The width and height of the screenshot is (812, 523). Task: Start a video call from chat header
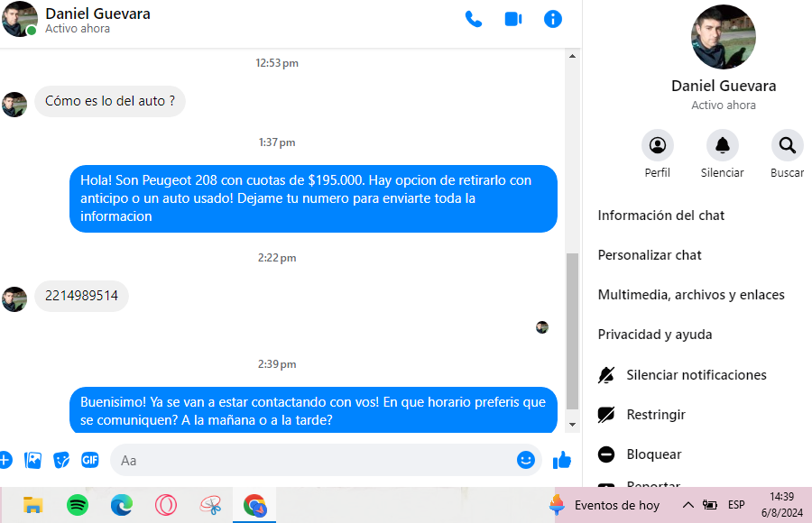[x=513, y=20]
